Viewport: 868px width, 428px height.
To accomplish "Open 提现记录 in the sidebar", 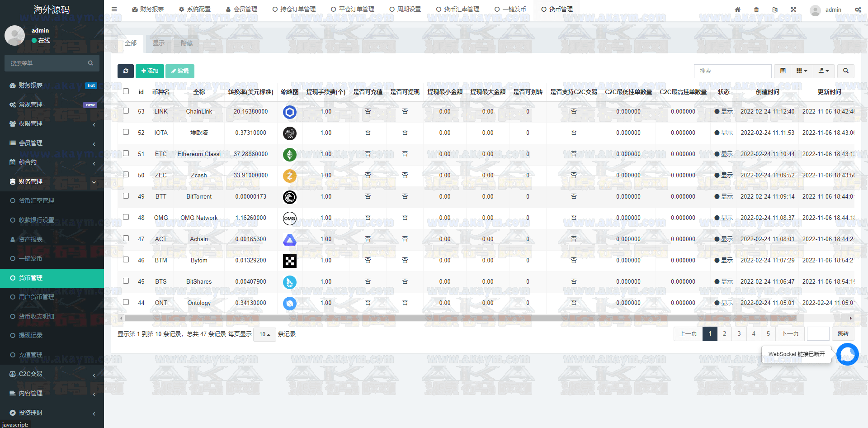I will (x=31, y=336).
